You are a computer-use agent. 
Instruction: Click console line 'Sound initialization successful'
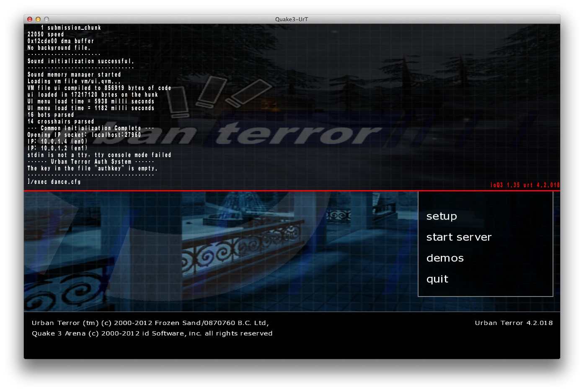click(80, 61)
